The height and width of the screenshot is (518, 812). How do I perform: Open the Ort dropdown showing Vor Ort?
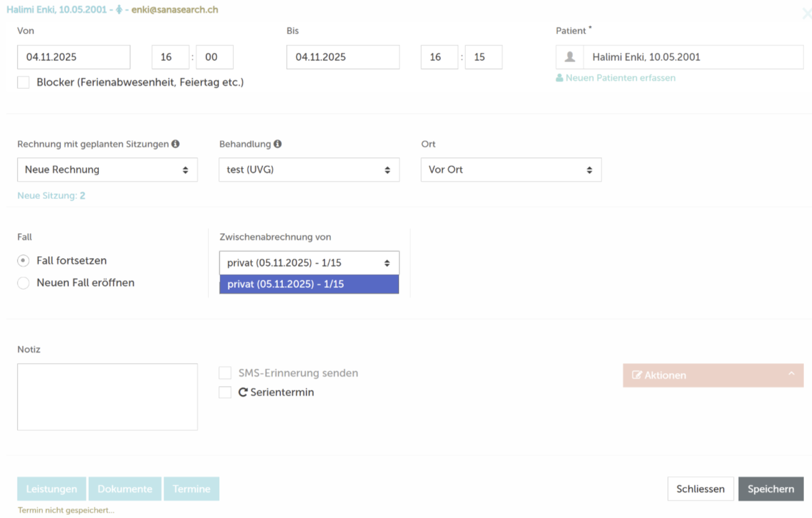point(510,170)
